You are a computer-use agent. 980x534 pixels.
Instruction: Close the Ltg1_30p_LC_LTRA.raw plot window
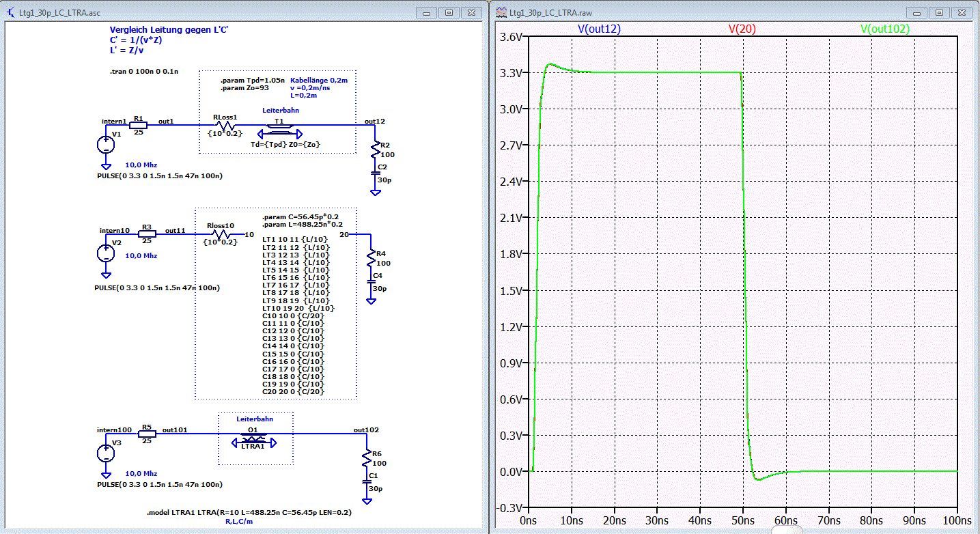pos(963,12)
